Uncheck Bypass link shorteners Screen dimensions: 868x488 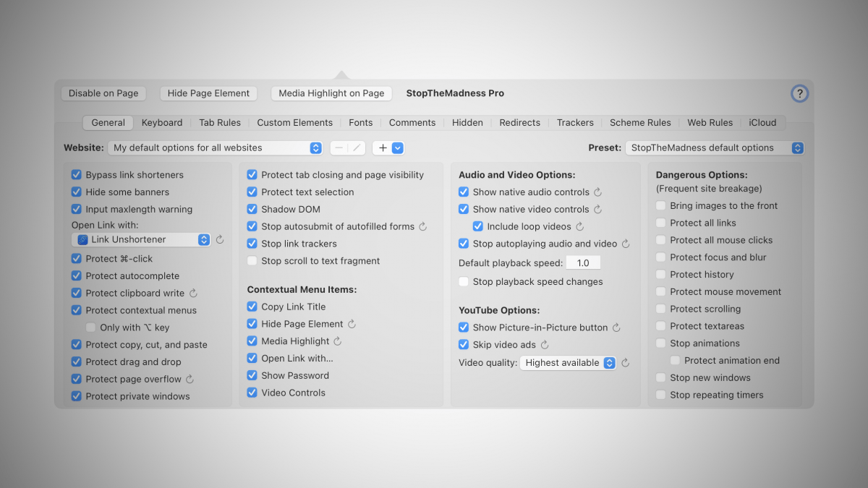coord(76,175)
